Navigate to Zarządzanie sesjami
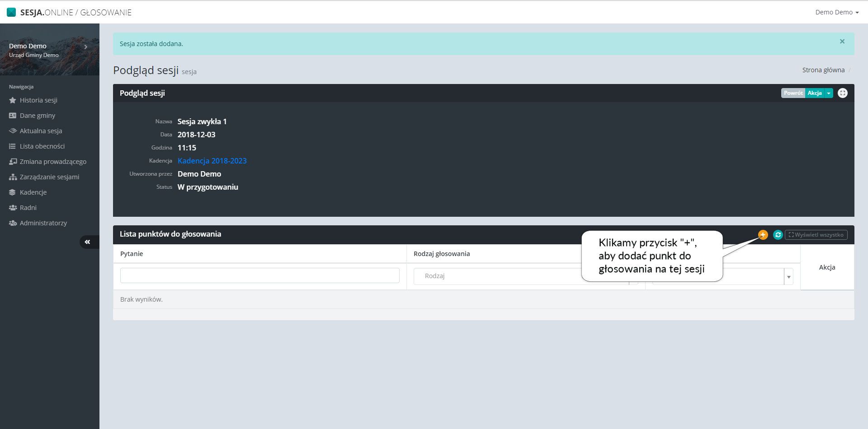868x429 pixels. pos(49,177)
